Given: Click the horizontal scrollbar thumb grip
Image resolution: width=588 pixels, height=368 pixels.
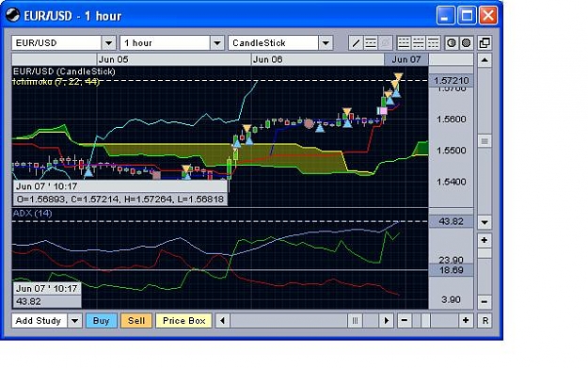Looking at the screenshot, I should 355,321.
